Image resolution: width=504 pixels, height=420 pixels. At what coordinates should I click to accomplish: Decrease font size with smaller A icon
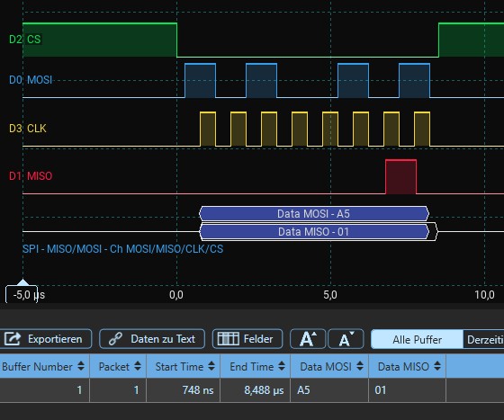pos(346,339)
